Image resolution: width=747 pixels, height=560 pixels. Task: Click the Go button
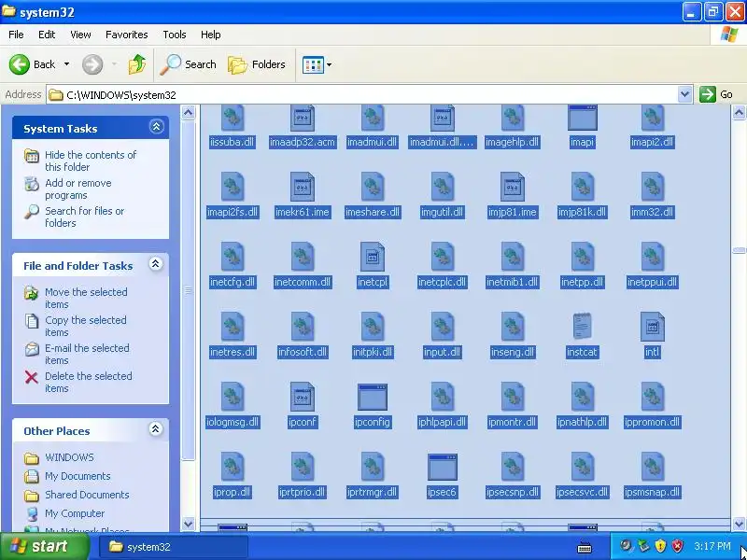716,94
